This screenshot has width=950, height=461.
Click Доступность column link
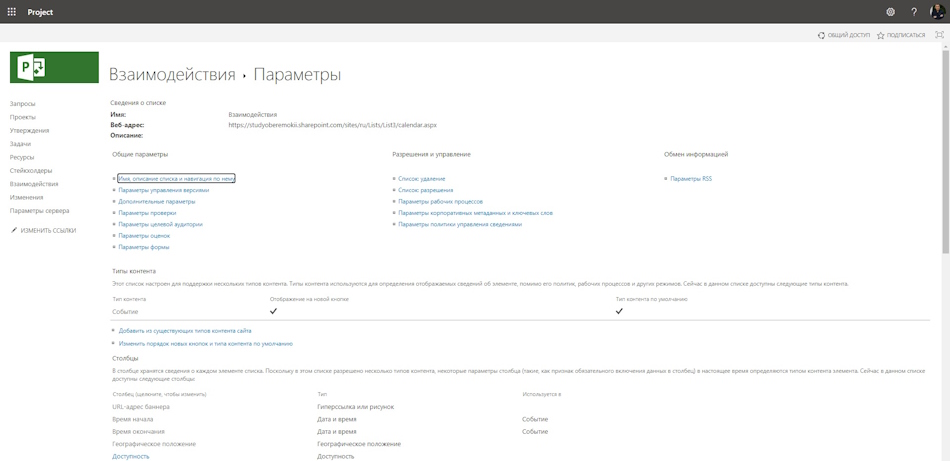tap(131, 456)
